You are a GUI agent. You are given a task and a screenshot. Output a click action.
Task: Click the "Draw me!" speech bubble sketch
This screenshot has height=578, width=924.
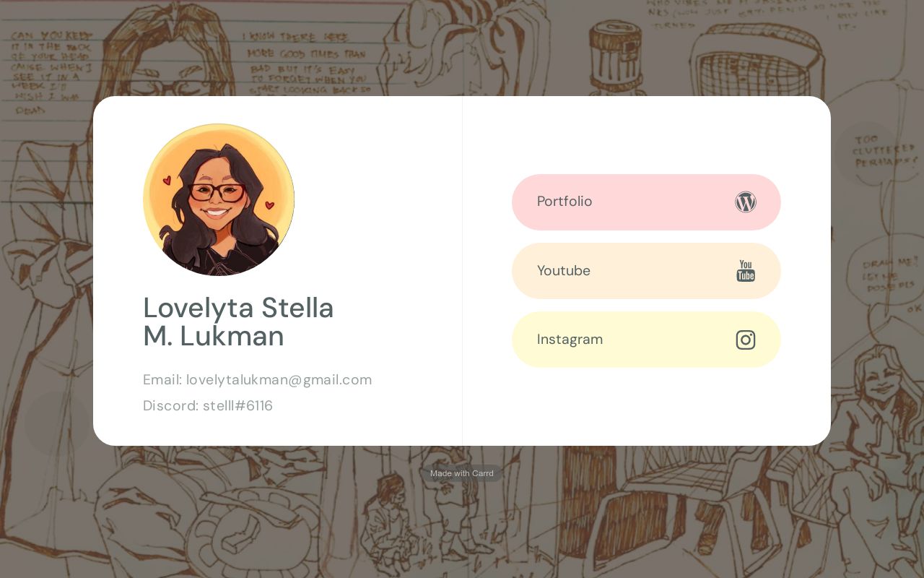[889, 276]
